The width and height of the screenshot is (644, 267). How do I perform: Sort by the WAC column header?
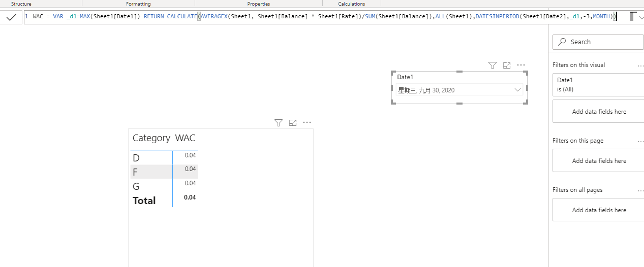coord(185,138)
